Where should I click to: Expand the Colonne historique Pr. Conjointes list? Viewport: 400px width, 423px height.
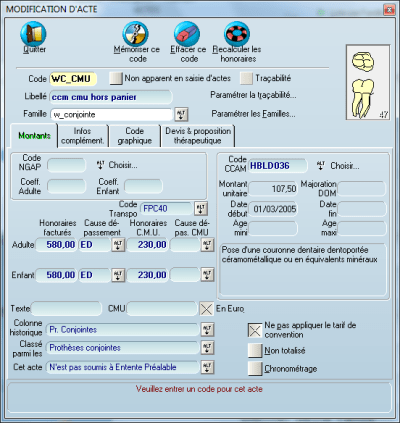(x=207, y=330)
